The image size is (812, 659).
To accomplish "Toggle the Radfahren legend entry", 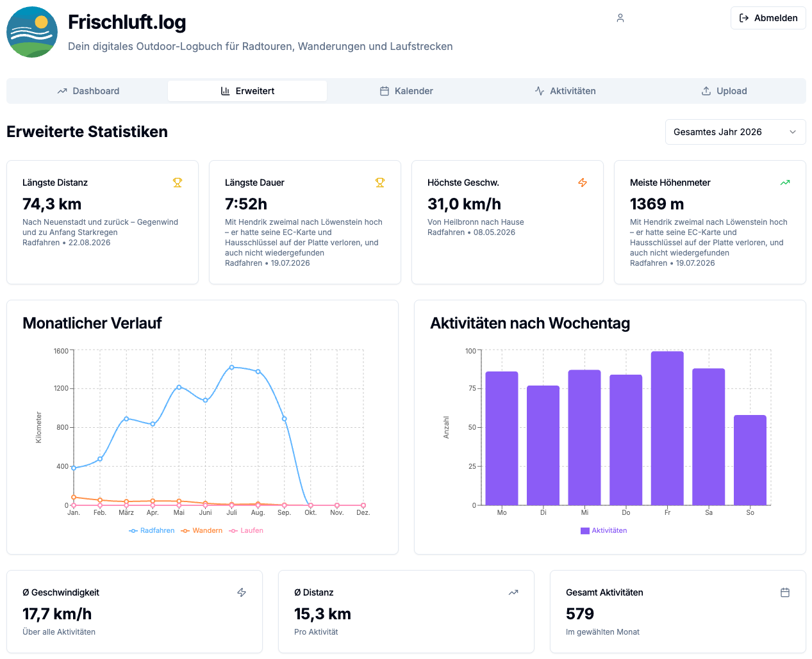I will [152, 530].
